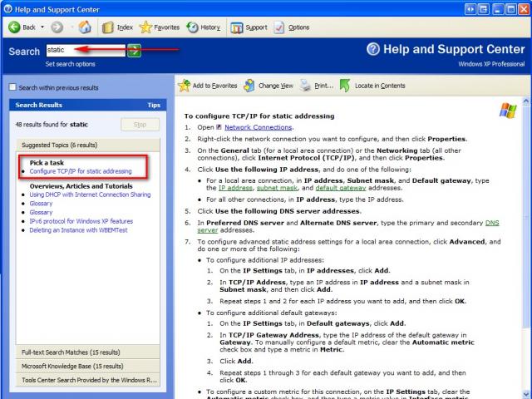Open IPv6 protocol for Windows XP features
532x399 pixels.
tap(81, 221)
